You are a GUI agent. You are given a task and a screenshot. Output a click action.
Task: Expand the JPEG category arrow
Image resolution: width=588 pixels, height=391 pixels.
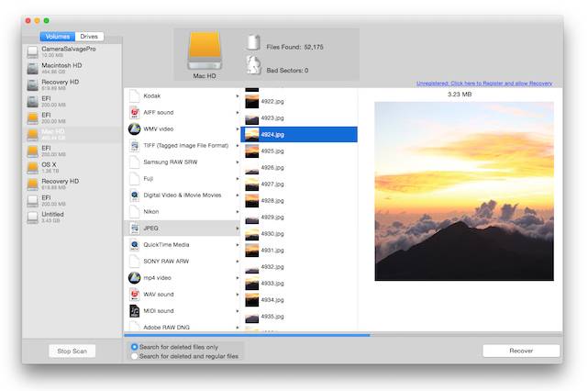click(237, 229)
